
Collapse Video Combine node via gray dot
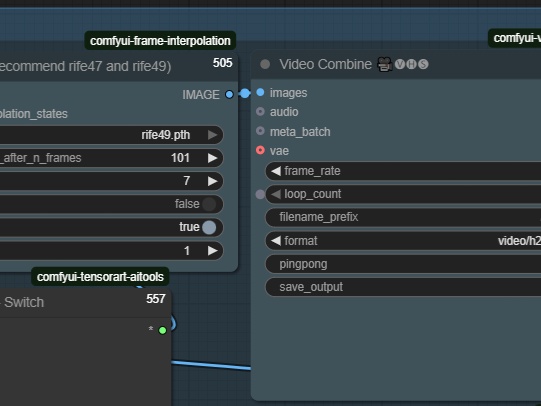[265, 64]
